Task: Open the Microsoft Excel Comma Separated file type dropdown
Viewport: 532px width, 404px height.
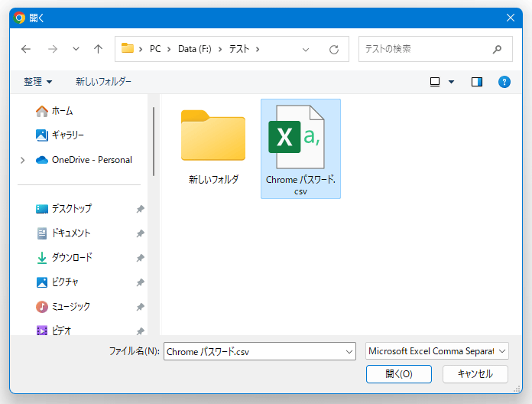Action: tap(437, 351)
